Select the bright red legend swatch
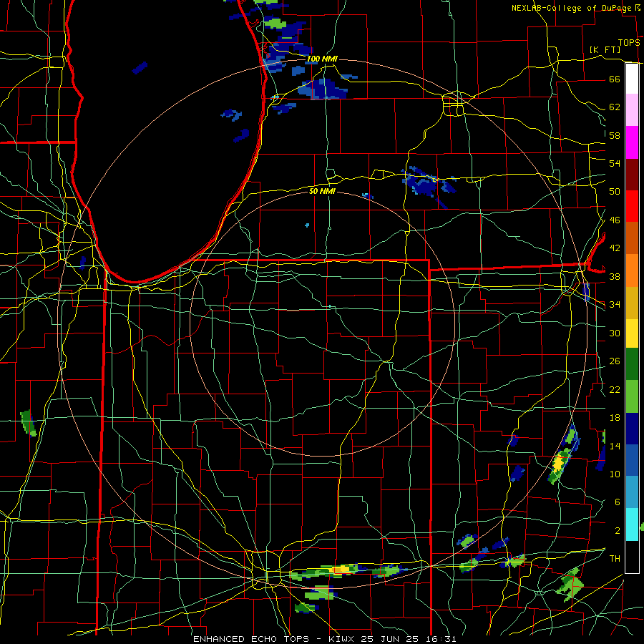Screen dimensions: 644x644 [x=632, y=206]
